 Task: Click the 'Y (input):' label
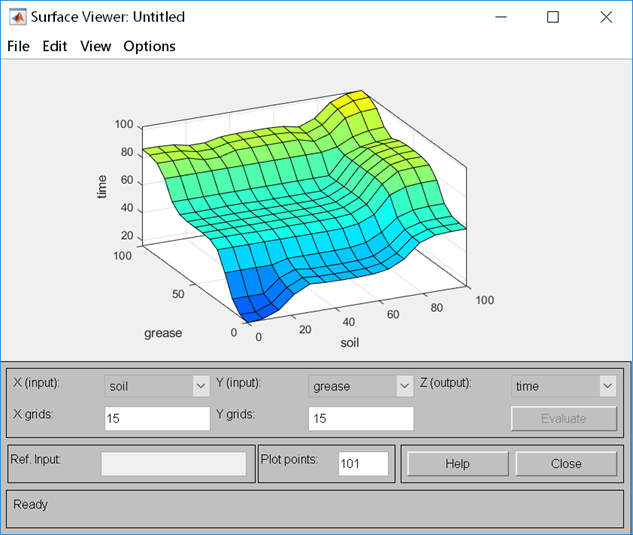tap(238, 382)
